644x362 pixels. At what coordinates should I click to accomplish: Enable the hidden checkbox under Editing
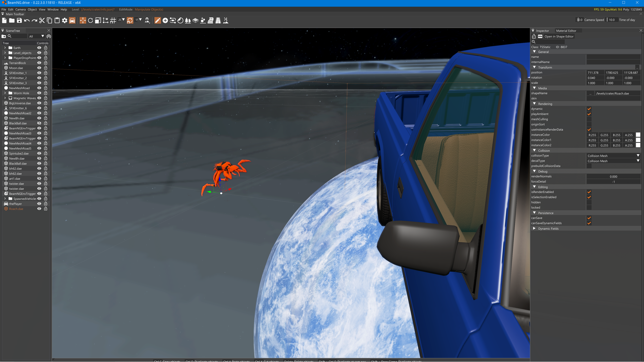tap(589, 202)
